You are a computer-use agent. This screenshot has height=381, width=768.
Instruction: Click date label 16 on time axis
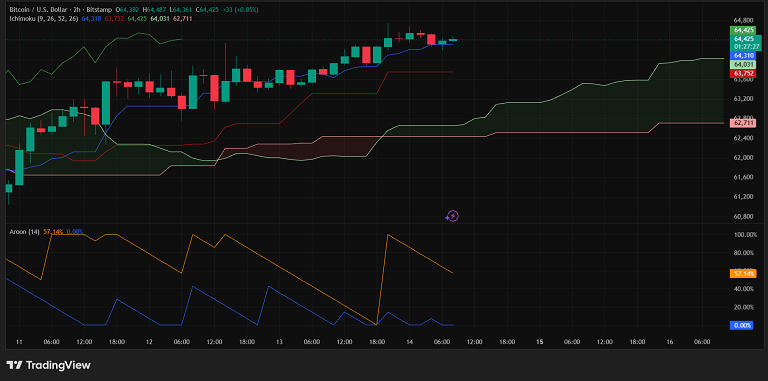670,342
